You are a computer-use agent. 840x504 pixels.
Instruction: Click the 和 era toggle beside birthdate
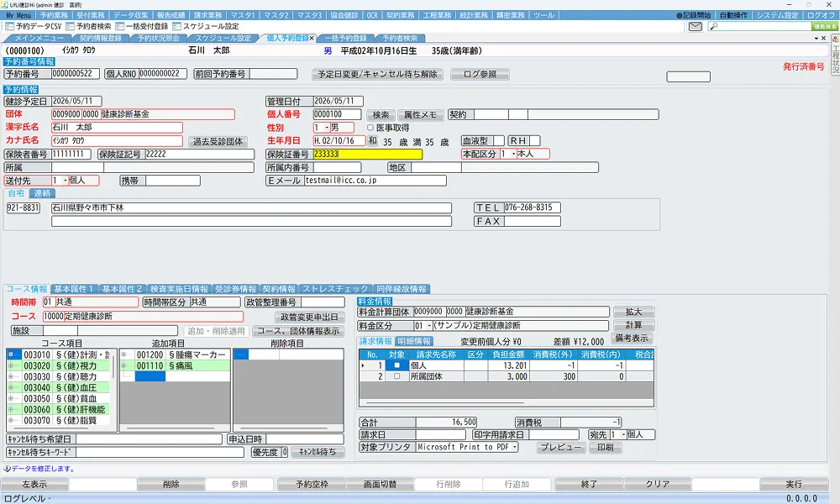pos(372,141)
